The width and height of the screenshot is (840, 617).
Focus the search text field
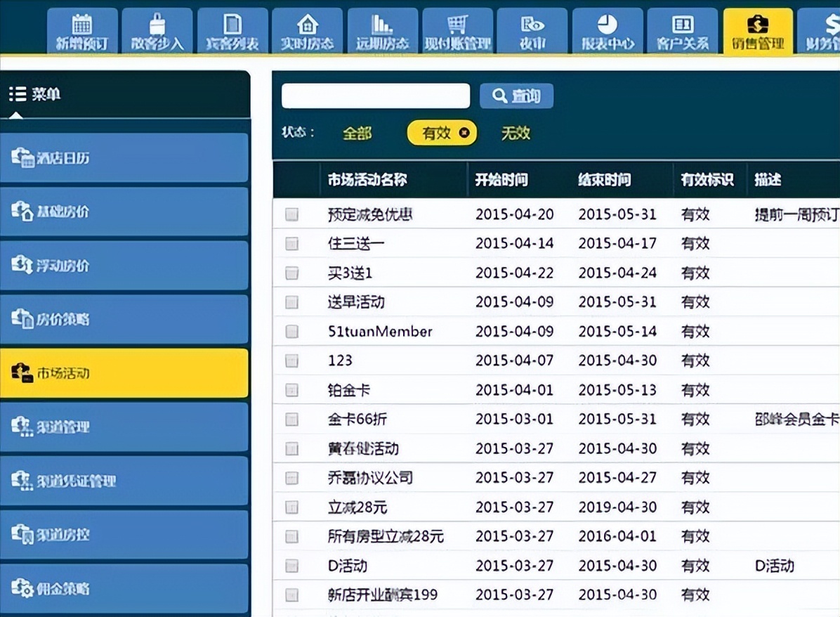(376, 96)
